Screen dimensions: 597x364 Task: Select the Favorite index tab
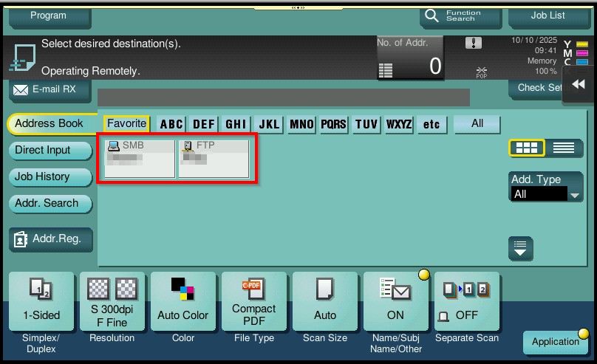[126, 124]
